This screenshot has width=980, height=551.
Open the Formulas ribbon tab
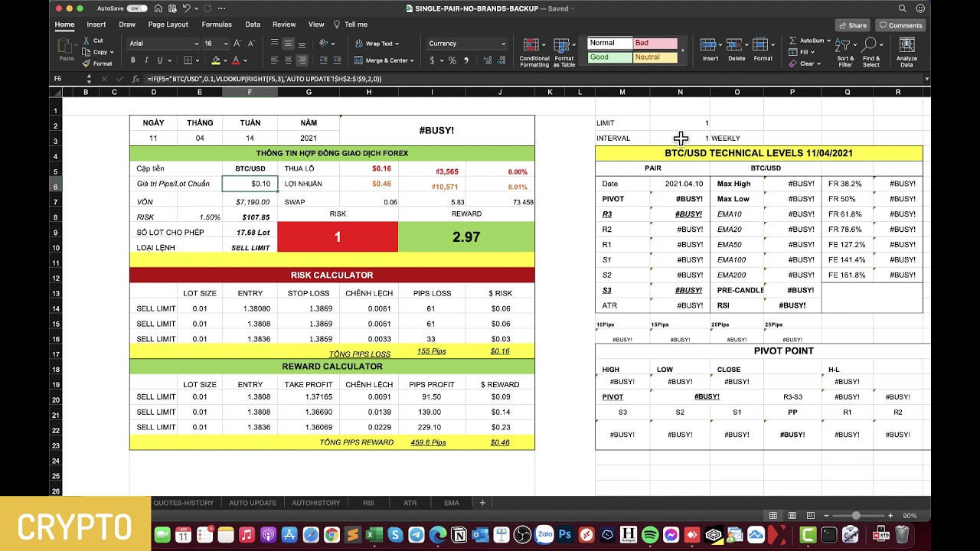216,24
